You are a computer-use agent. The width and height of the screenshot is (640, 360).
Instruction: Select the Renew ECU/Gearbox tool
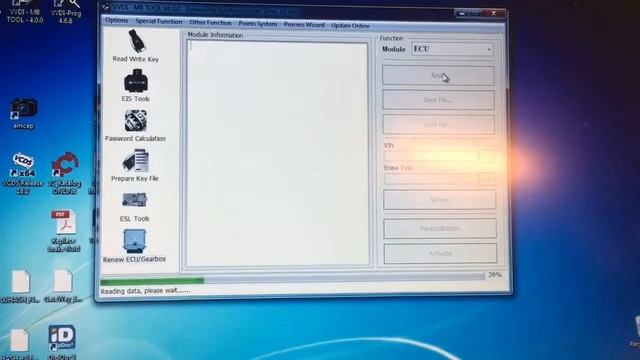pyautogui.click(x=134, y=246)
